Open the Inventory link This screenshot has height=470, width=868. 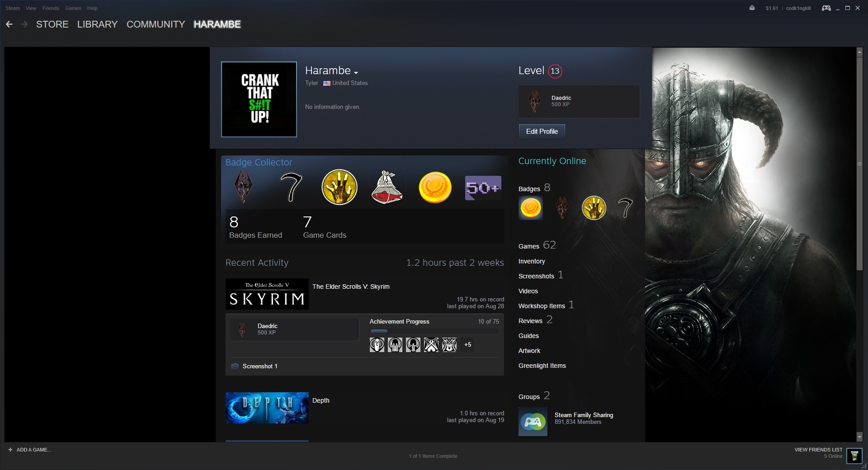click(x=532, y=261)
